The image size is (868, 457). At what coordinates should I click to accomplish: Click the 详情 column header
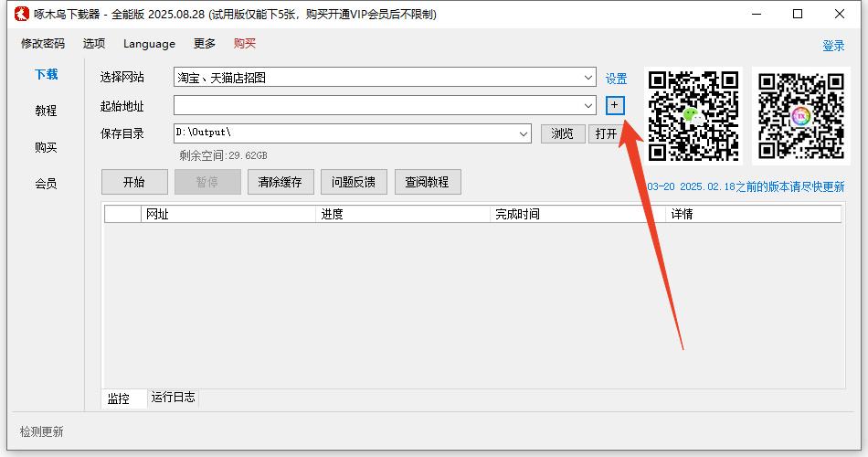754,214
